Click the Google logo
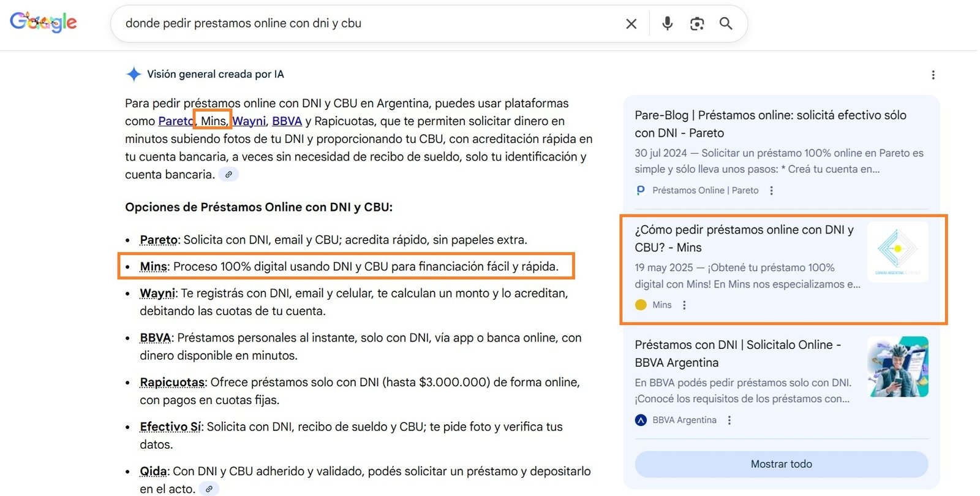This screenshot has height=496, width=980. pyautogui.click(x=43, y=23)
